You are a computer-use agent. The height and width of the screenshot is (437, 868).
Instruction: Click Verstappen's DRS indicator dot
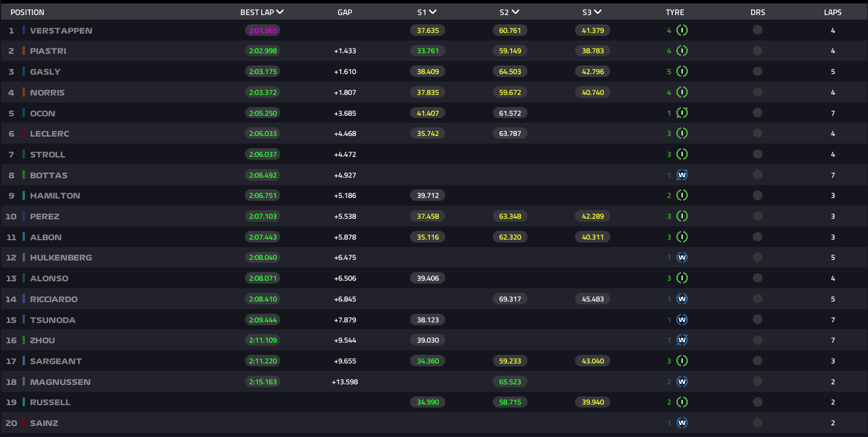pos(757,31)
